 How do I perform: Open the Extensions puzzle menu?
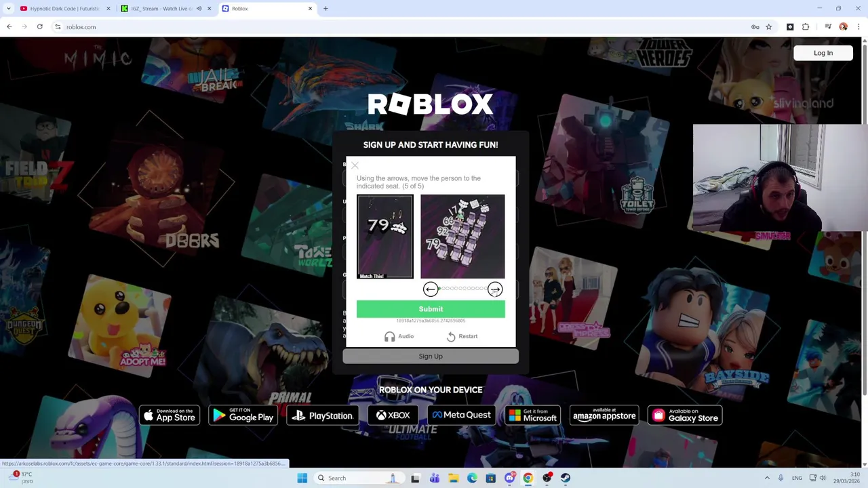tap(806, 27)
